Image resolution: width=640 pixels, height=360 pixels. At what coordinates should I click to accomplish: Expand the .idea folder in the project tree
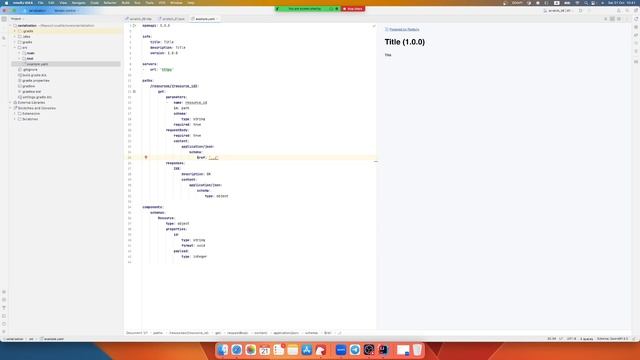[15, 36]
